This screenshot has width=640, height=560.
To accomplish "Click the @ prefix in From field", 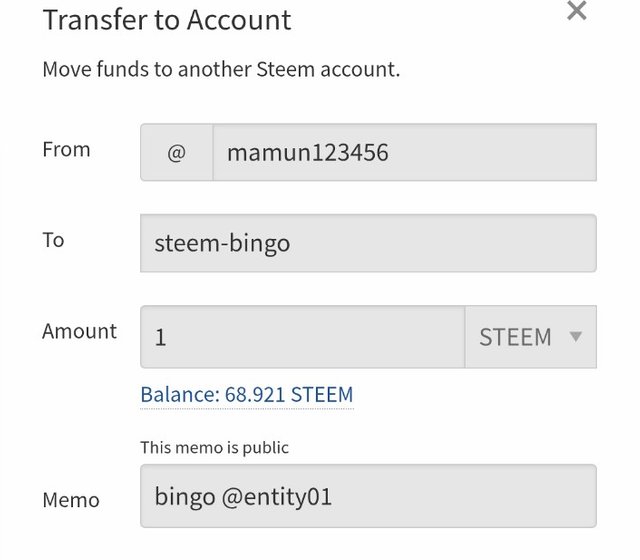I will point(176,153).
